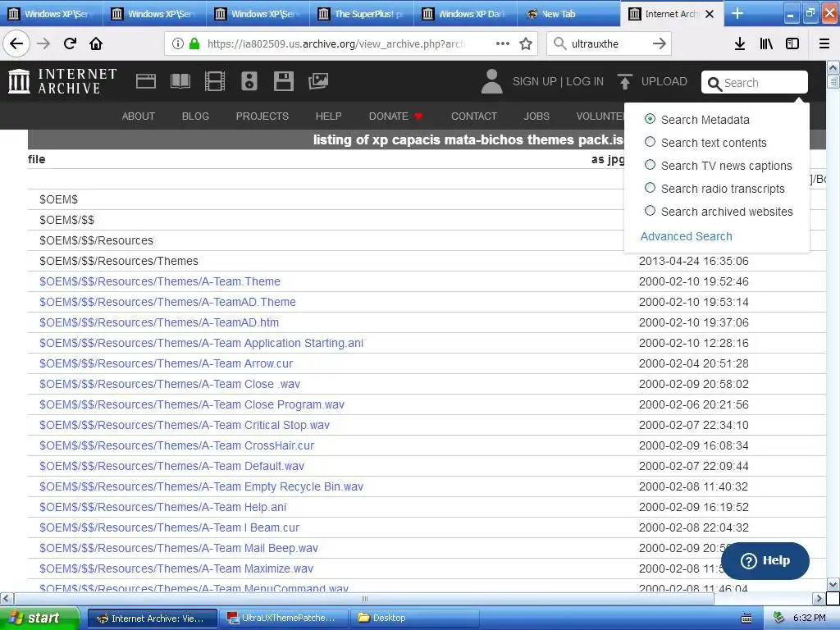Open the A-Team.Theme file link
Viewport: 840px width, 630px height.
point(160,282)
